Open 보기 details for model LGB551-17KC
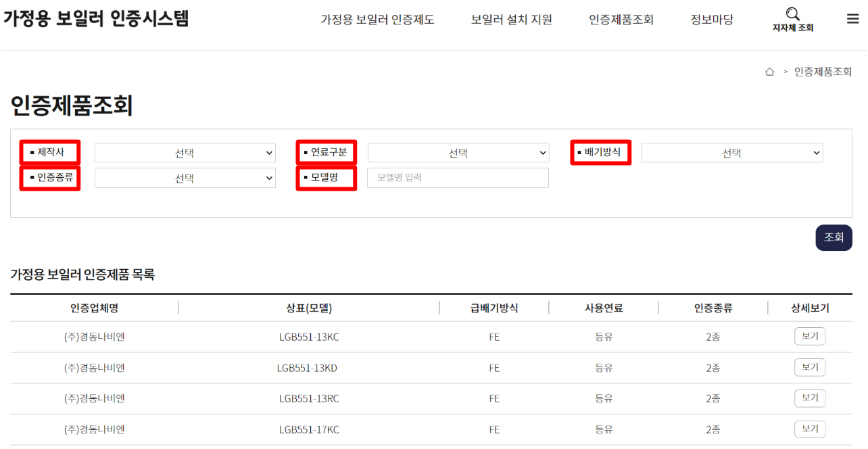 tap(809, 429)
